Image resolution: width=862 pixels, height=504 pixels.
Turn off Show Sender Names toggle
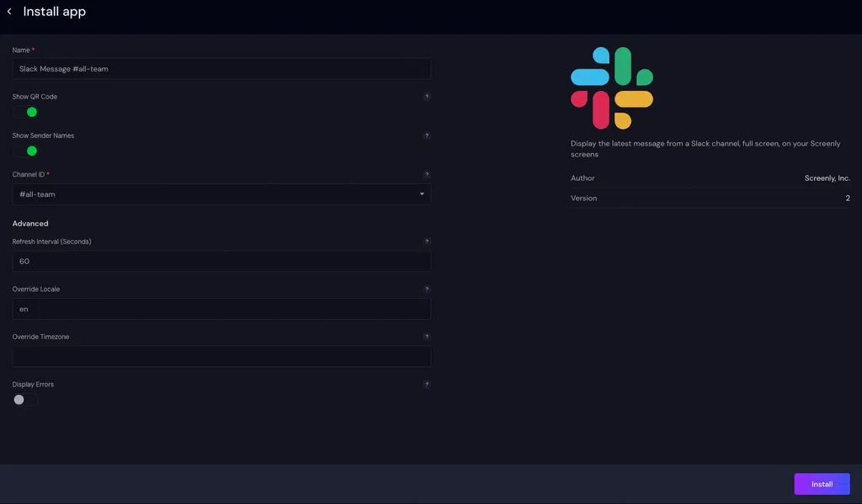(x=25, y=151)
